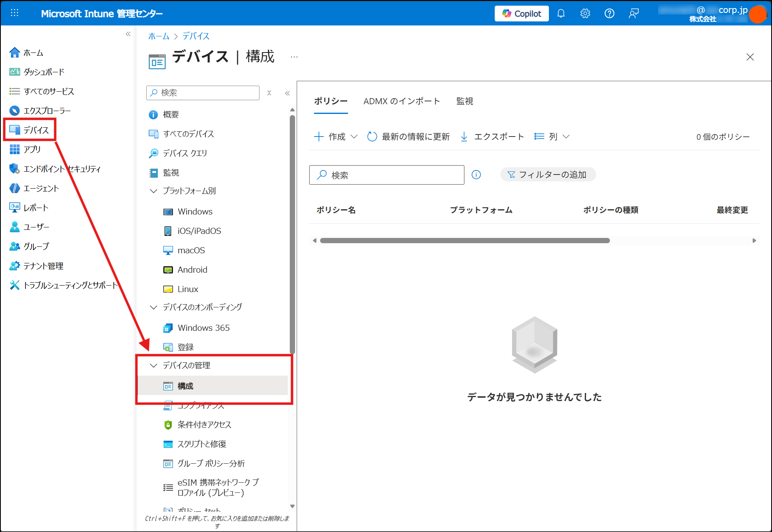Switch to the 監視 tab
This screenshot has height=532, width=772.
click(x=464, y=101)
